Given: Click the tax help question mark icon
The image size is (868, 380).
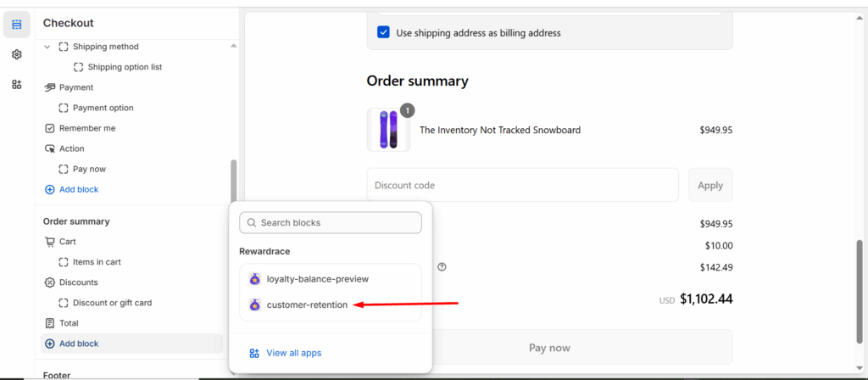Looking at the screenshot, I should pos(442,267).
